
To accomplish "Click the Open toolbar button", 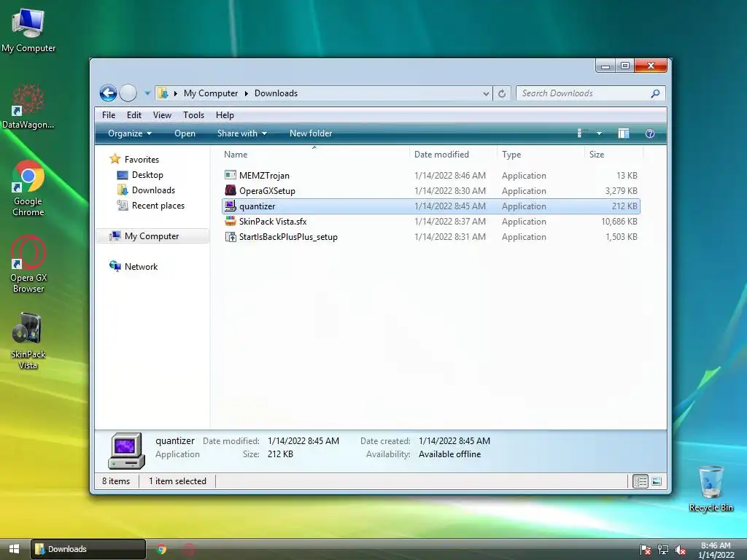I will pyautogui.click(x=185, y=133).
